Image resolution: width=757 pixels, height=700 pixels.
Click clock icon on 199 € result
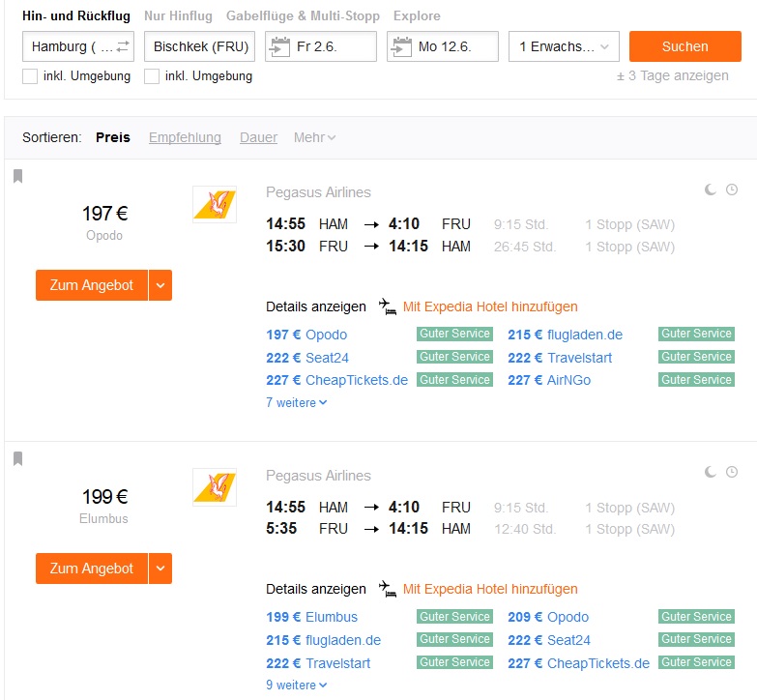click(x=732, y=472)
